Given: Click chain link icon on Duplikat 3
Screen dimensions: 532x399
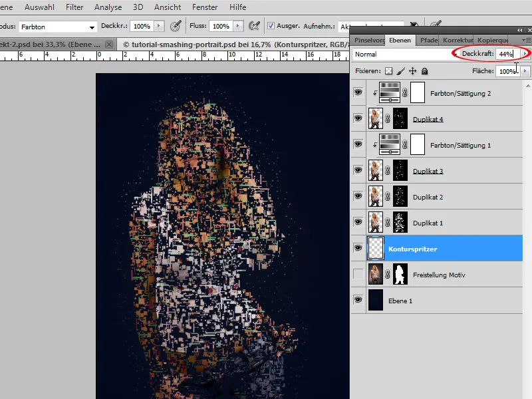Looking at the screenshot, I should 388,171.
